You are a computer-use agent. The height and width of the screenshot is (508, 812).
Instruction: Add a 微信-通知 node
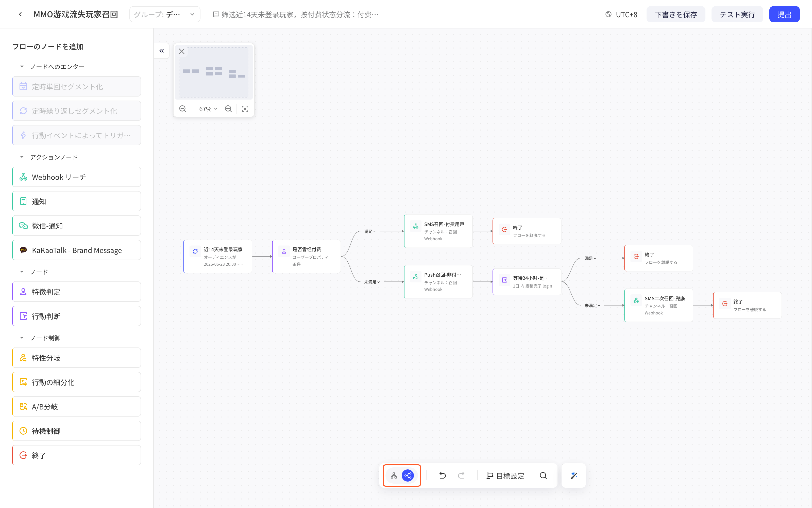[x=76, y=226]
